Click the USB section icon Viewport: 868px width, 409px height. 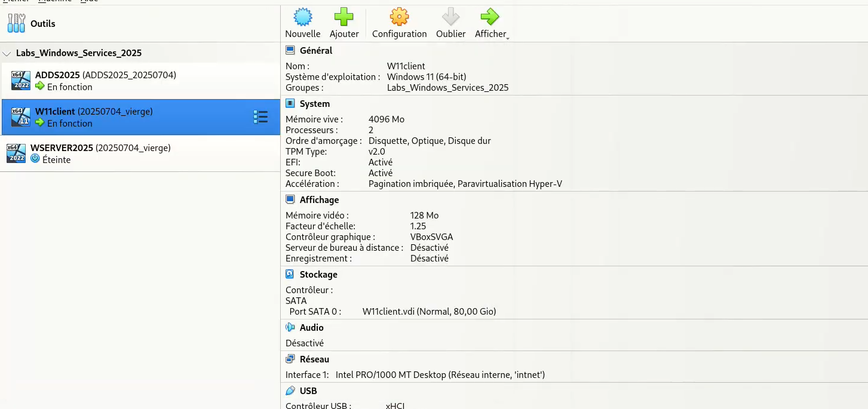[290, 390]
